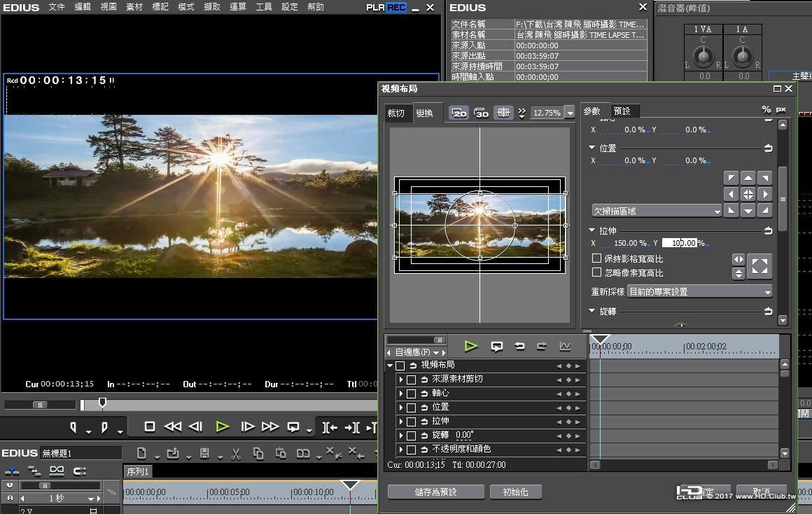Image resolution: width=812 pixels, height=514 pixels.
Task: Select 3D layout mode icon
Action: click(482, 113)
